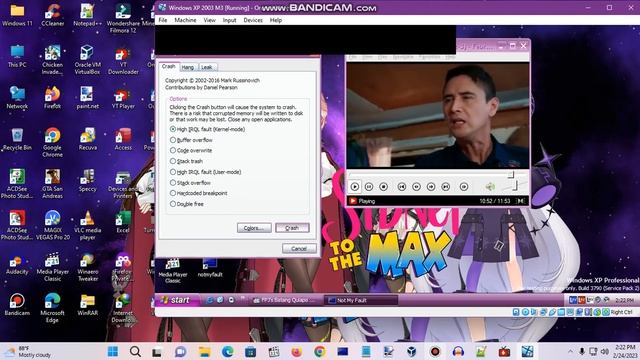Open Audacity desktop shortcut
Image resolution: width=640 pixels, height=360 pixels.
click(x=17, y=263)
